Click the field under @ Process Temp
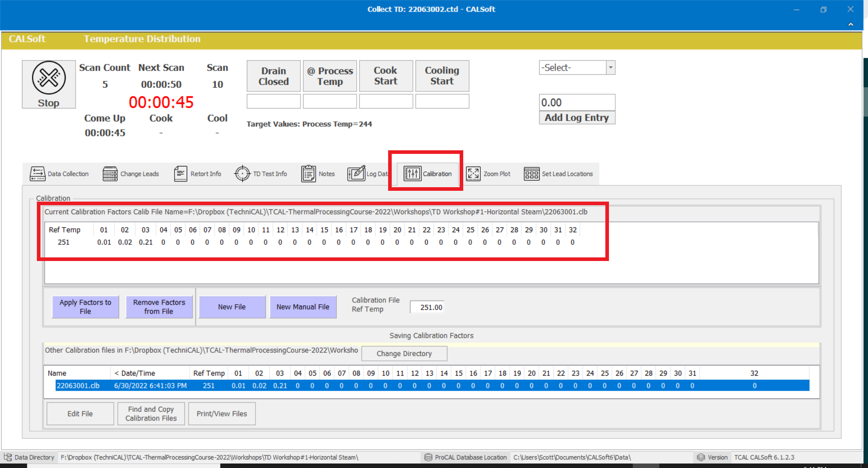Screen dimensions: 868x468 click(330, 101)
